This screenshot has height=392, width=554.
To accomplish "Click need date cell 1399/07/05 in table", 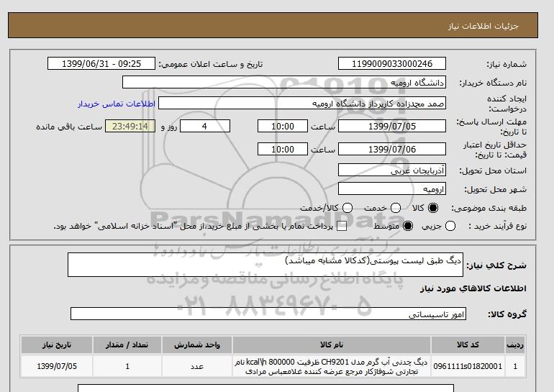I will [57, 366].
